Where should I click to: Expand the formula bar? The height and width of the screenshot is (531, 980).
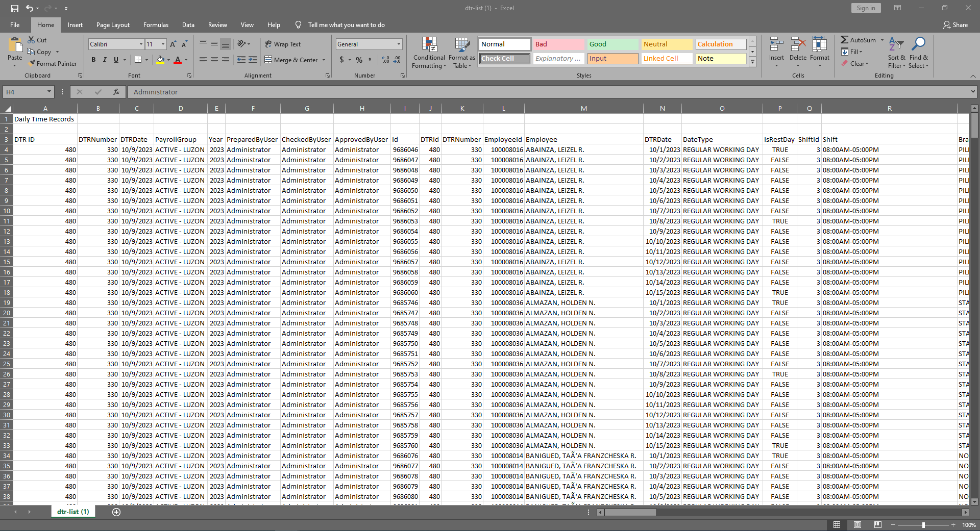(972, 92)
